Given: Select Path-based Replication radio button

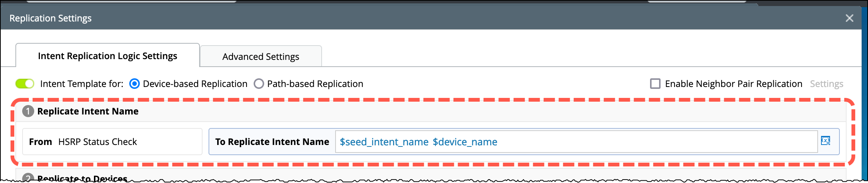Looking at the screenshot, I should point(259,84).
